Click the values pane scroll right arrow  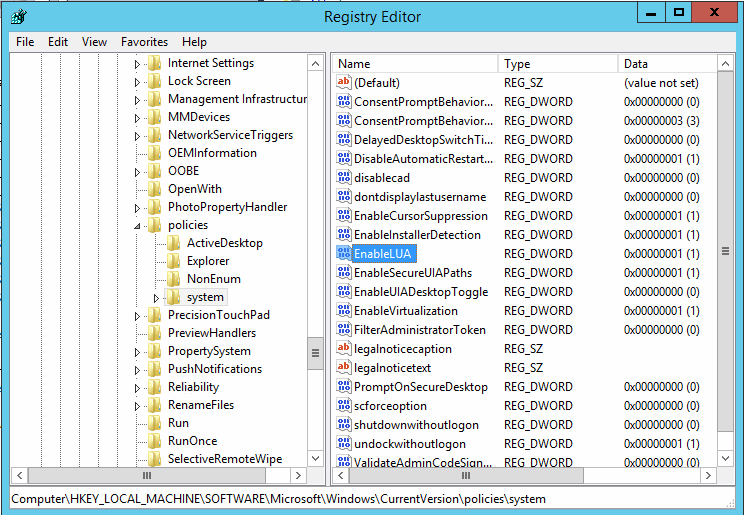tap(708, 475)
